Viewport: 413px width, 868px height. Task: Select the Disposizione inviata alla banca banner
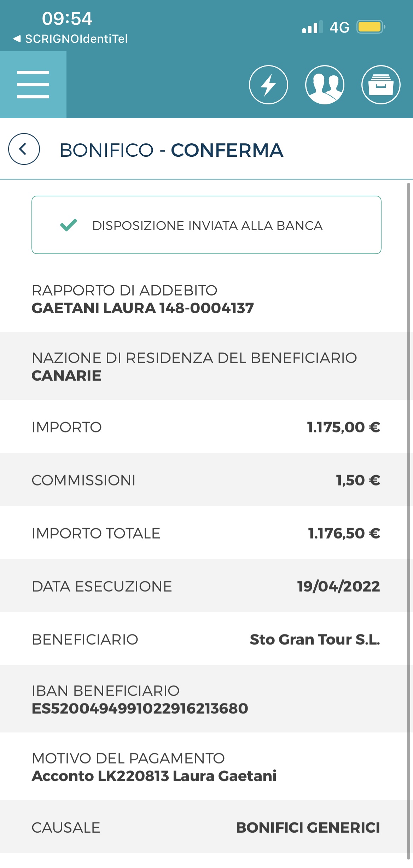[206, 225]
